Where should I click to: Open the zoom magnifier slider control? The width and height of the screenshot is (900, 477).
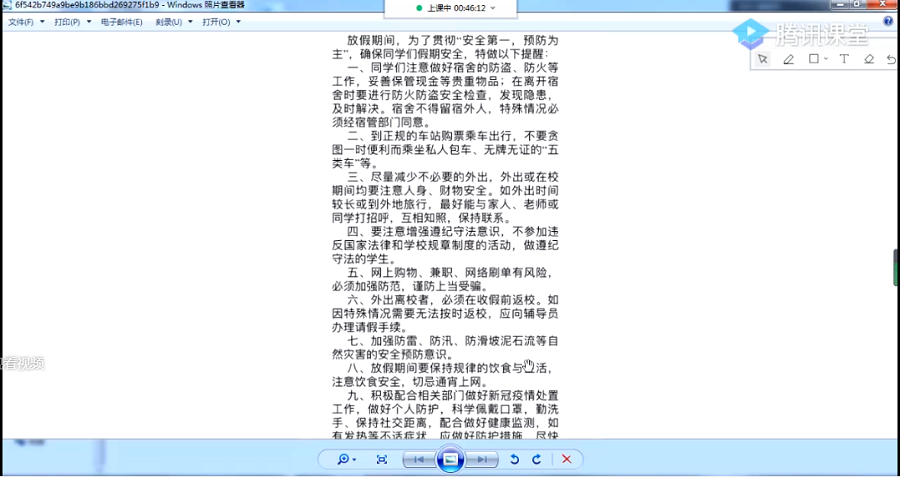click(346, 459)
